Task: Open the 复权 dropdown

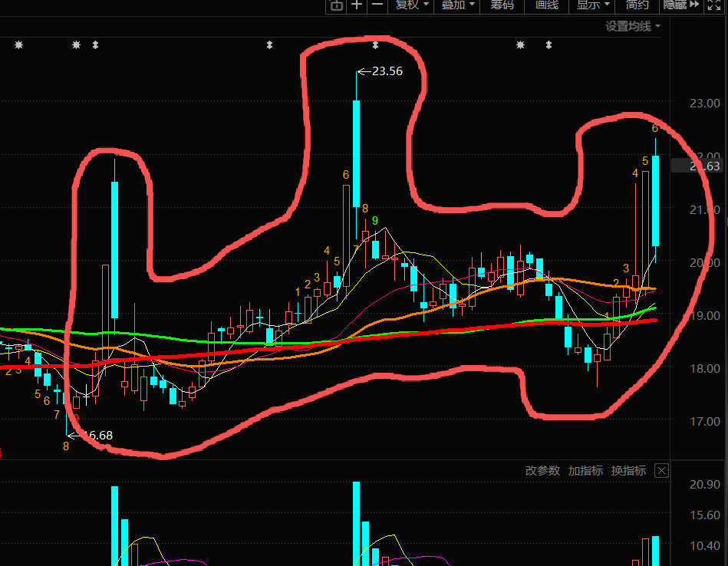Action: 411,5
